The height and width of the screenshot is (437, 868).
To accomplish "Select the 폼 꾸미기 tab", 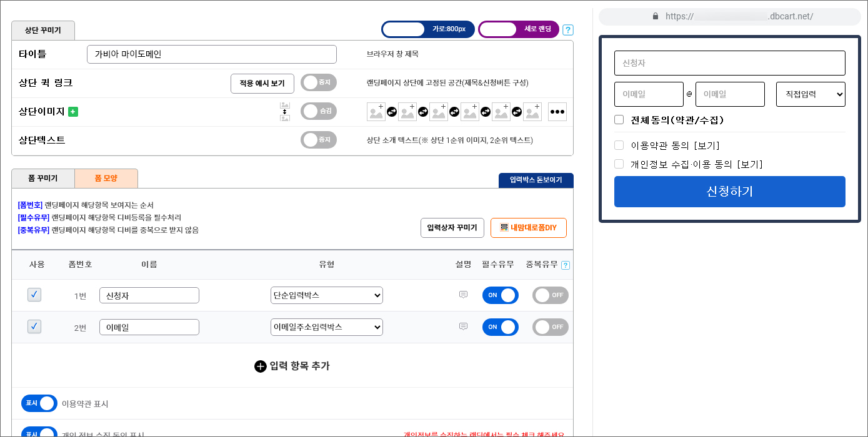I will 43,179.
